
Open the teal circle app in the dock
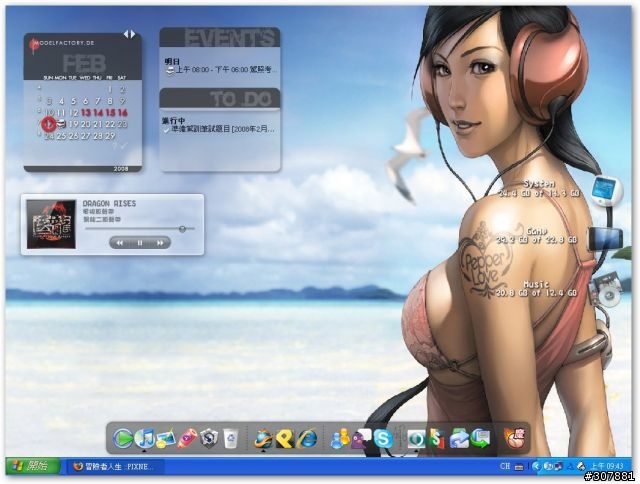point(416,440)
